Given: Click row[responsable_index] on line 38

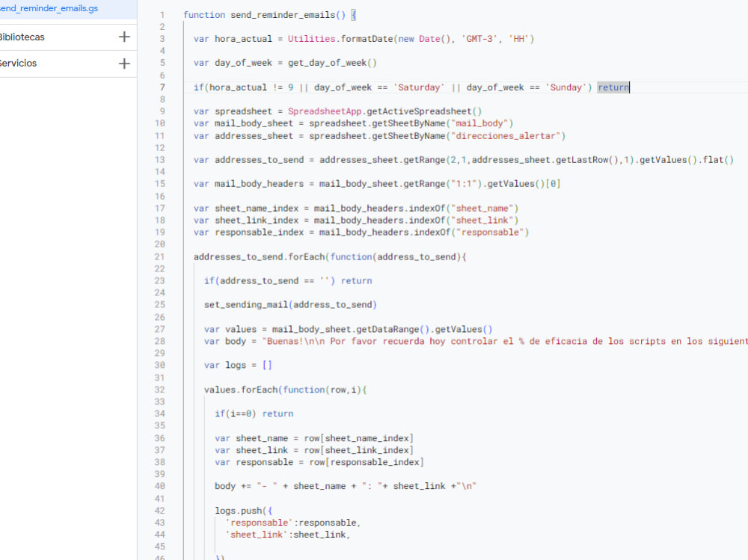Looking at the screenshot, I should pyautogui.click(x=367, y=462).
